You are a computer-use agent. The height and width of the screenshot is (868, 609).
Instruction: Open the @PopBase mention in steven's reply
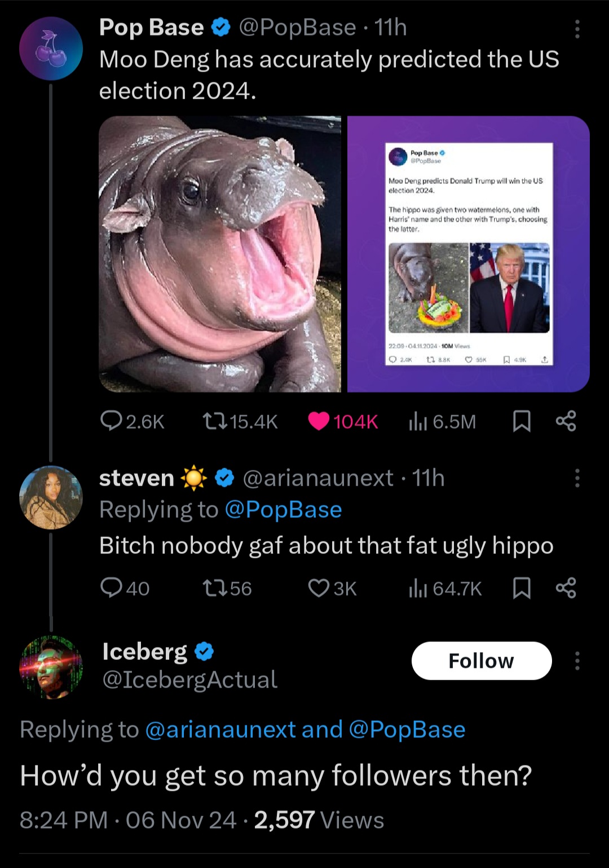283,510
